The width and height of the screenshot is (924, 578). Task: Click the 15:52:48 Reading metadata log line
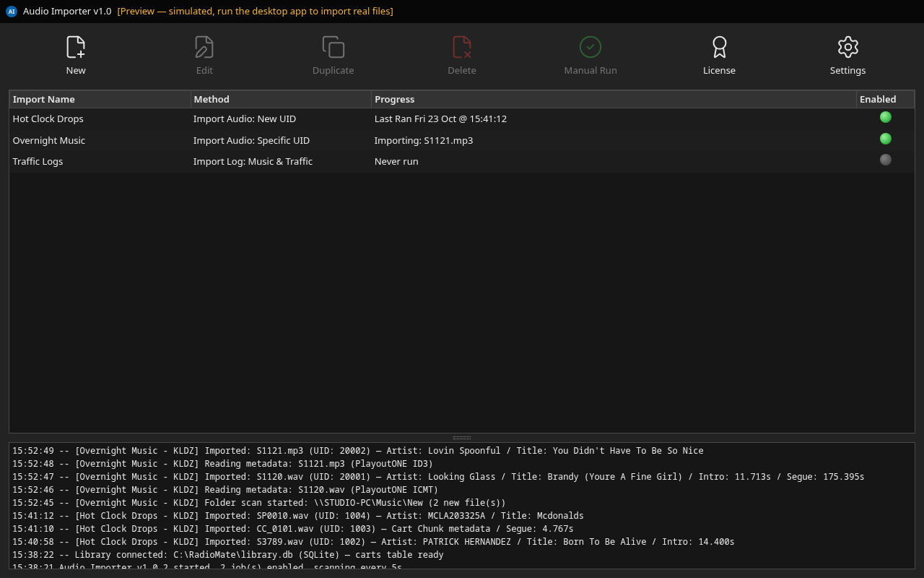click(223, 464)
